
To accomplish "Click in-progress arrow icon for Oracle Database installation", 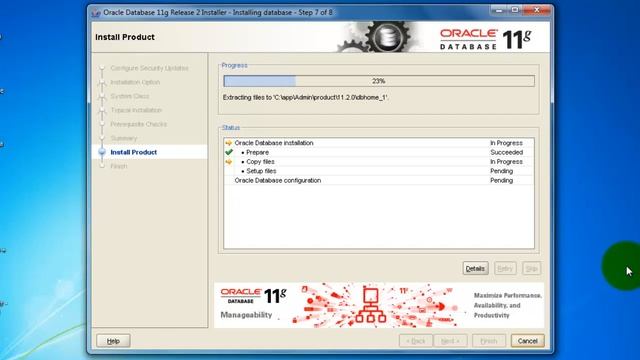I will click(x=229, y=143).
